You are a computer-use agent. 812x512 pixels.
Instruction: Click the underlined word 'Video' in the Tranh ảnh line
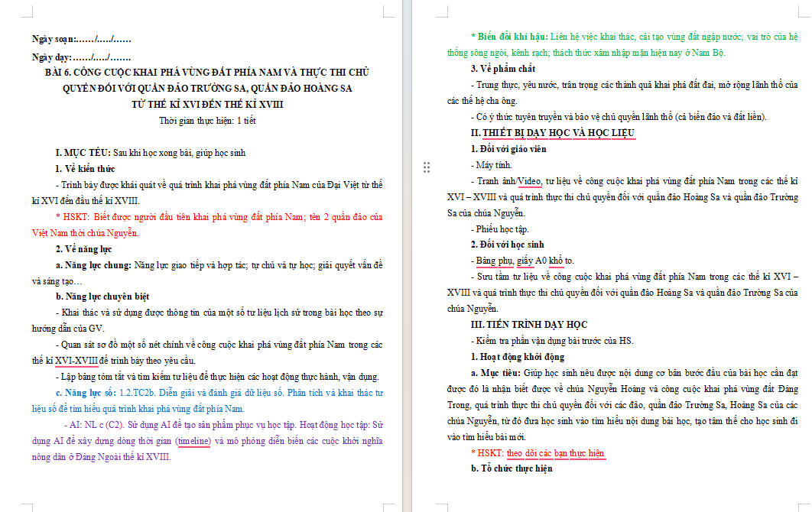(x=529, y=181)
